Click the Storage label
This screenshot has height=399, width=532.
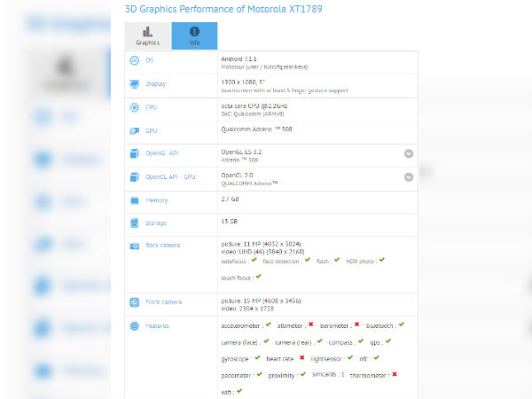(x=156, y=223)
